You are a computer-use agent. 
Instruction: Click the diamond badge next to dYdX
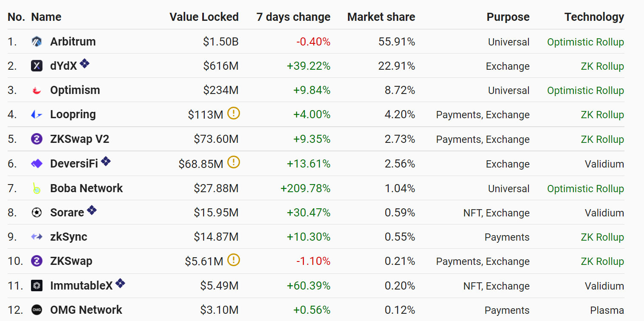pyautogui.click(x=85, y=64)
